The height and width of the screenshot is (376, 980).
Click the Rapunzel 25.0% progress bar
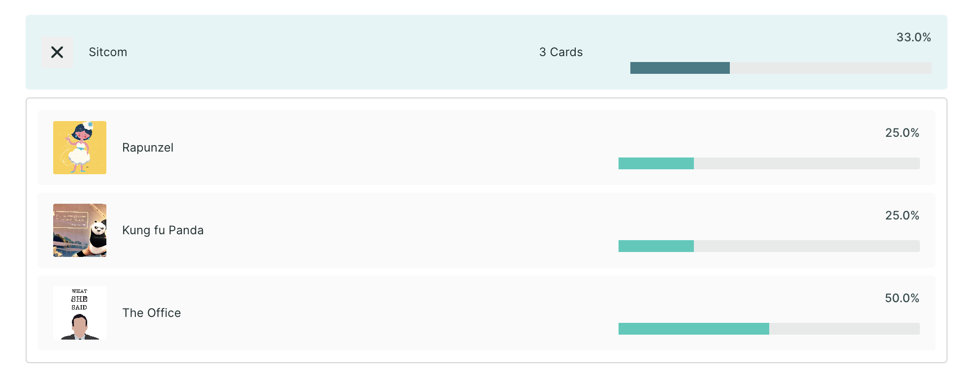(769, 163)
